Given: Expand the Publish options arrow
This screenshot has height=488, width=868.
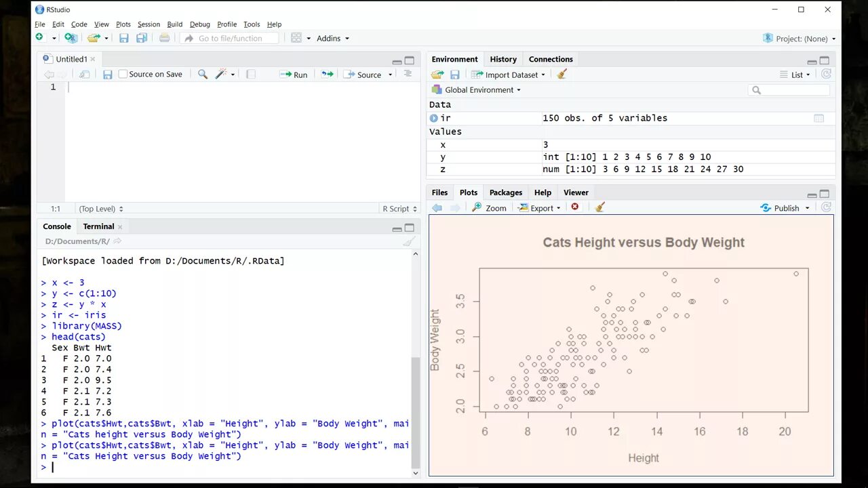Looking at the screenshot, I should pos(807,208).
